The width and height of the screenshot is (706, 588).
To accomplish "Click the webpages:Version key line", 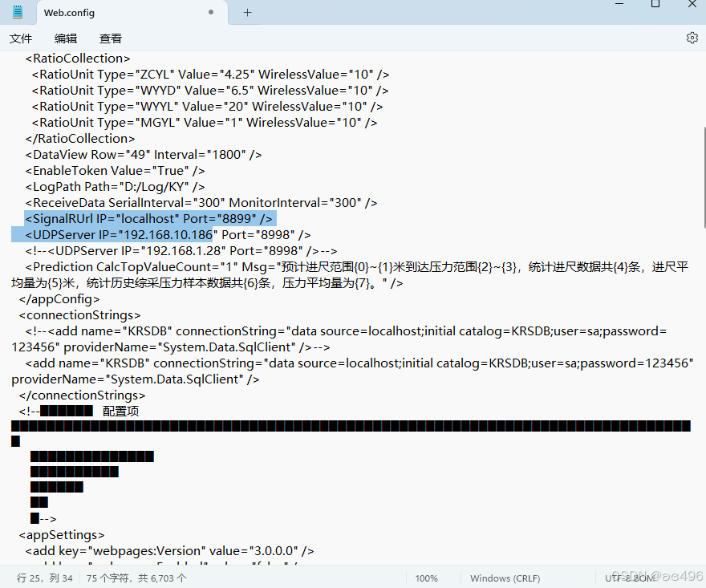I will [x=170, y=551].
